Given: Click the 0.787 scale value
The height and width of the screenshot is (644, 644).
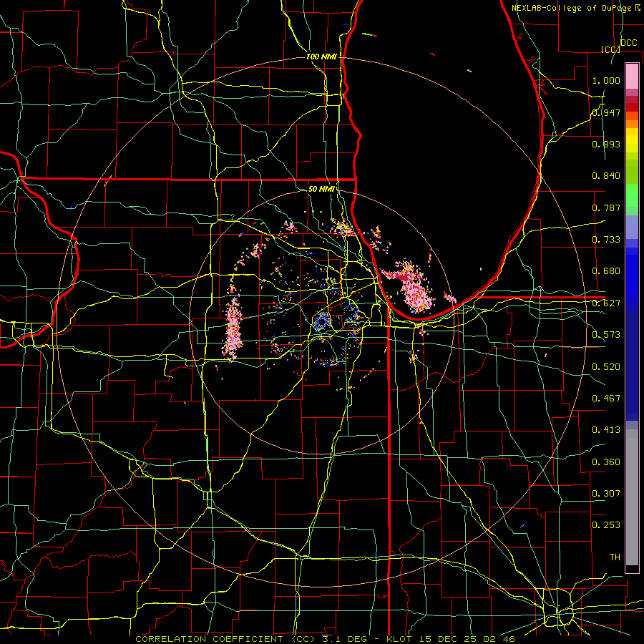Looking at the screenshot, I should [606, 208].
